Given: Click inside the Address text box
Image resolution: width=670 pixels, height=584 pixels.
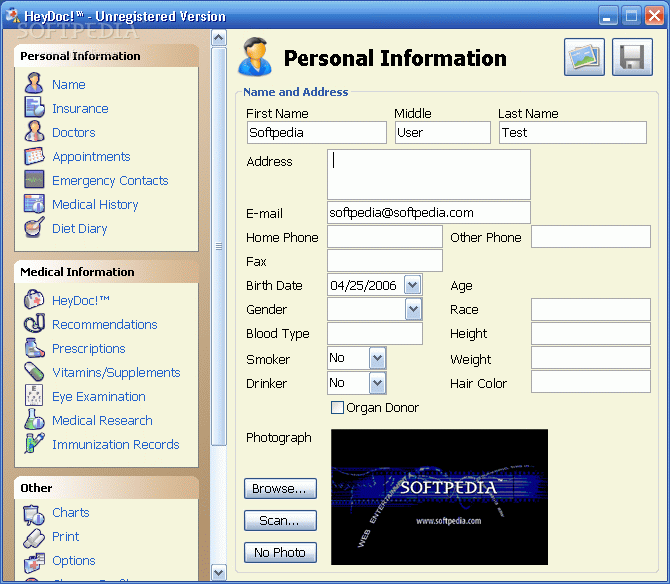Looking at the screenshot, I should tap(429, 174).
